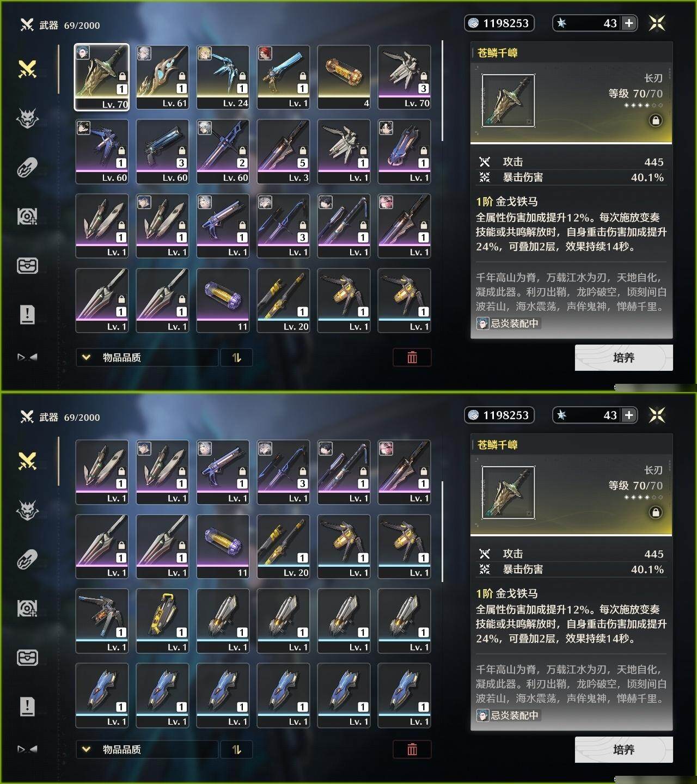Image resolution: width=697 pixels, height=784 pixels.
Task: Toggle the lock on 苍鳞千嶂 in top detail panel
Action: [x=656, y=120]
